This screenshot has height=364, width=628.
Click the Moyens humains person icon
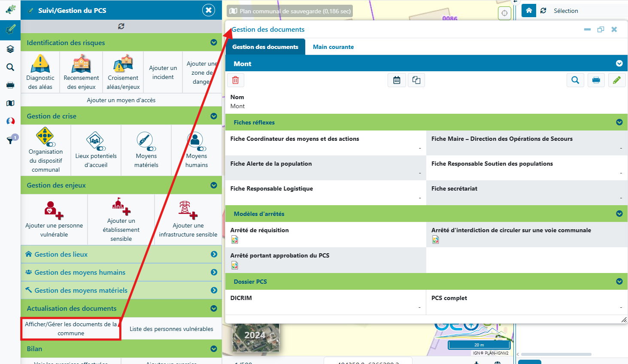(195, 140)
